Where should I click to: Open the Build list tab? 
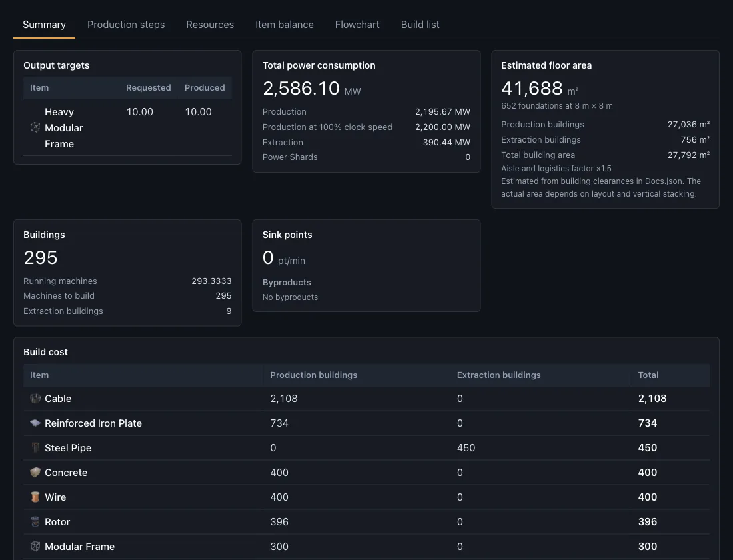click(x=420, y=24)
